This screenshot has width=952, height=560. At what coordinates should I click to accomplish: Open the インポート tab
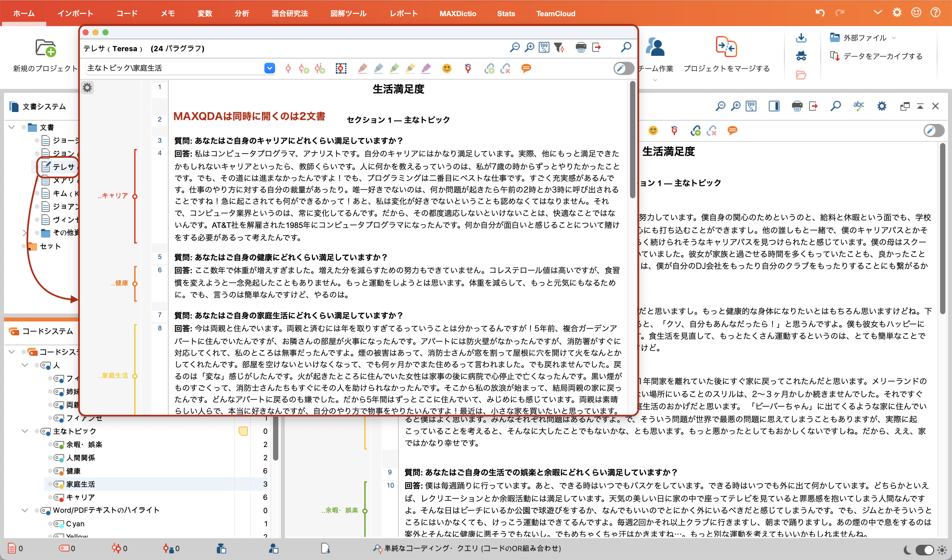click(76, 14)
